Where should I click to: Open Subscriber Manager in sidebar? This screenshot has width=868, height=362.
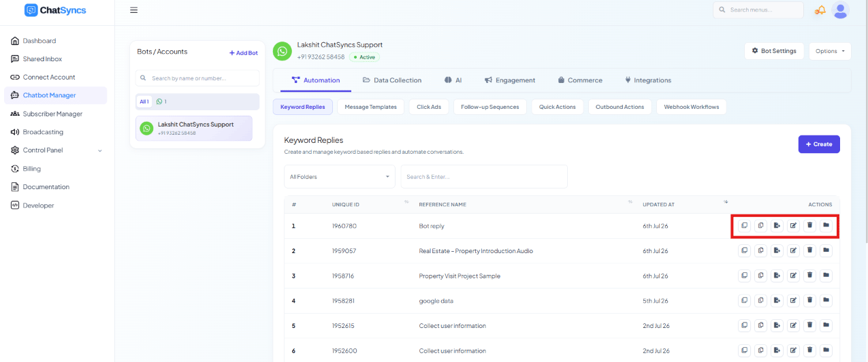[x=57, y=114]
